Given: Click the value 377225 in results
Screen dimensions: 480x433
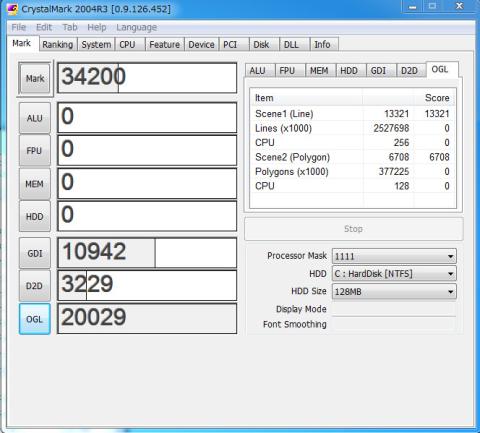Looking at the screenshot, I should [394, 172].
